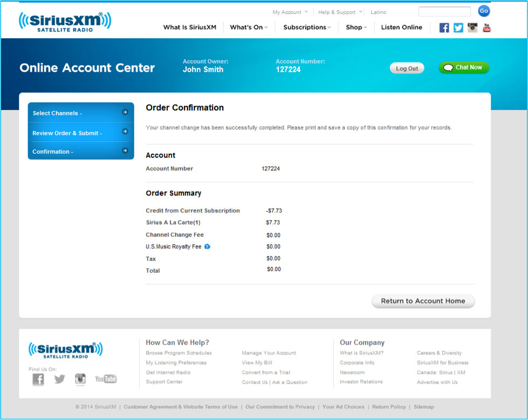Open the Ask a Question link
Image resolution: width=528 pixels, height=420 pixels.
click(290, 382)
